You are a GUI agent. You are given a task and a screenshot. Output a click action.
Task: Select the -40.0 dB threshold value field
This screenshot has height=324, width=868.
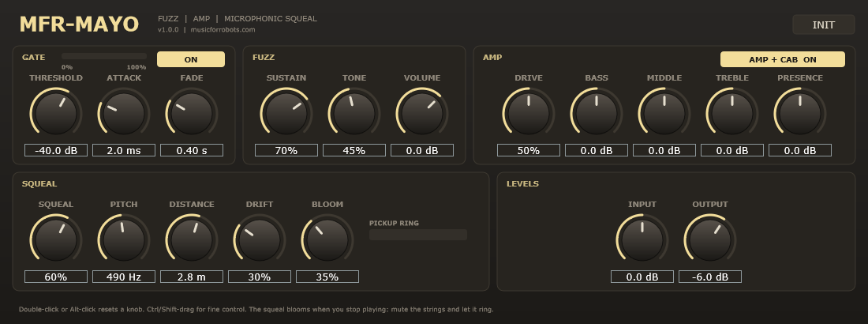(x=56, y=150)
